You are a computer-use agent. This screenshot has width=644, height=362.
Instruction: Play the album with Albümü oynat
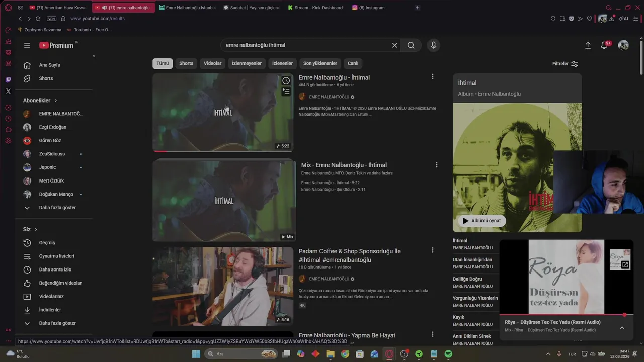[482, 221]
